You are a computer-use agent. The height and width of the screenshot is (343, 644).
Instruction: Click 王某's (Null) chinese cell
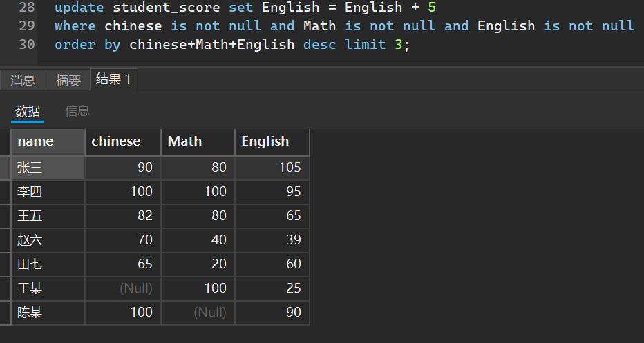click(x=123, y=288)
